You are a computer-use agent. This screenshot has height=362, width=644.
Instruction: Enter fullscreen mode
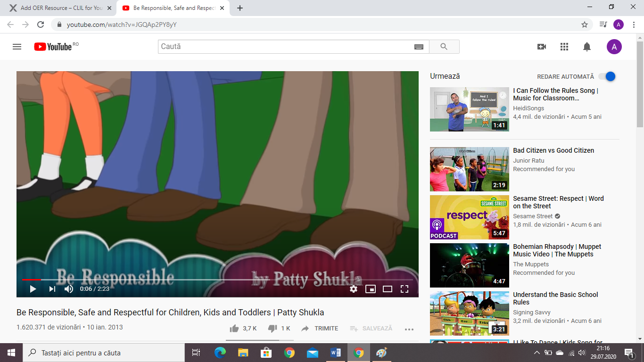click(405, 289)
